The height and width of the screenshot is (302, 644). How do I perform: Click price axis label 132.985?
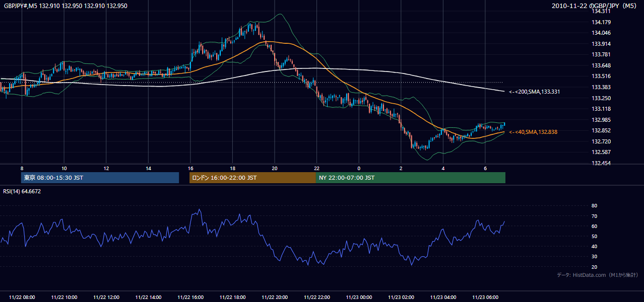tap(602, 120)
